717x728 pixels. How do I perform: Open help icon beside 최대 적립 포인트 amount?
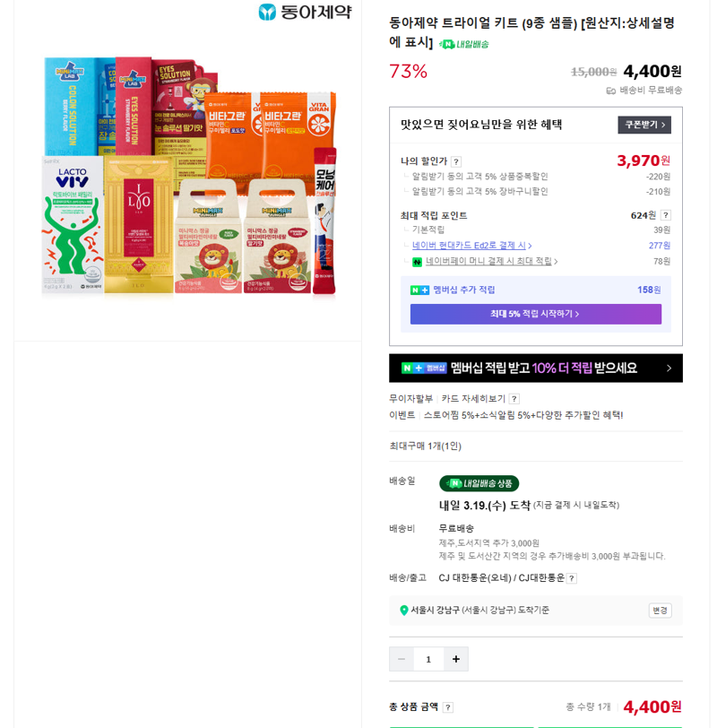pos(666,215)
